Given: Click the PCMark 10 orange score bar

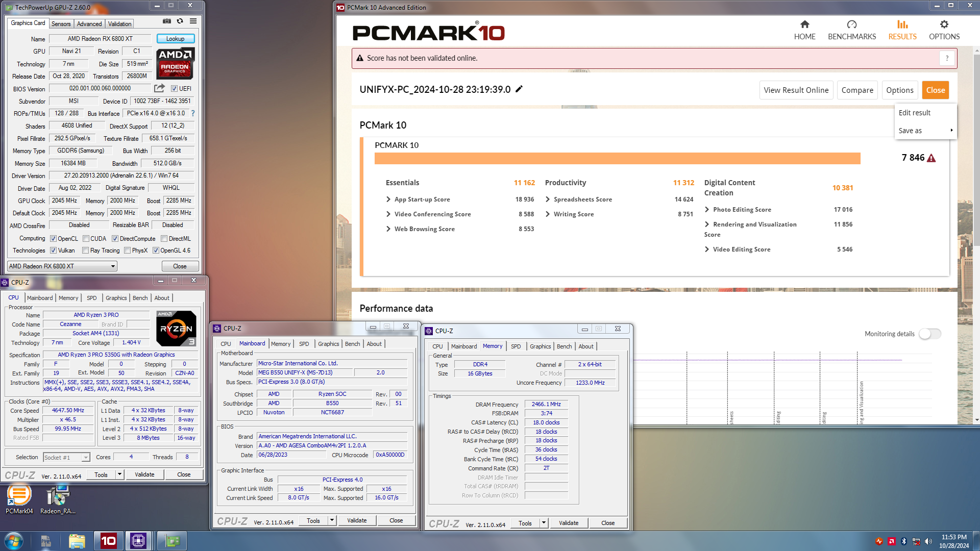Looking at the screenshot, I should 617,158.
